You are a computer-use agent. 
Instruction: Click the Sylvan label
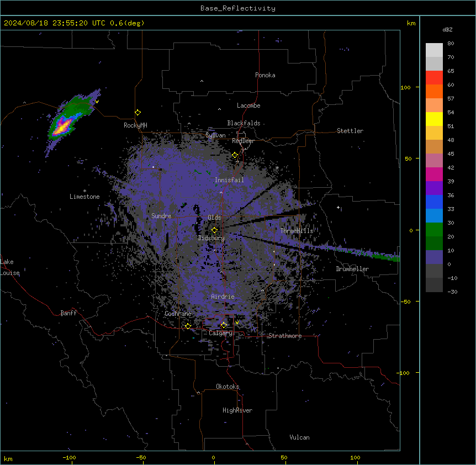(215, 135)
